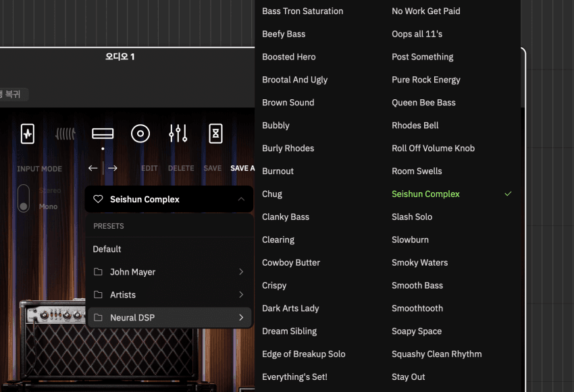
Task: Click the EDIT preset button
Action: pyautogui.click(x=149, y=168)
